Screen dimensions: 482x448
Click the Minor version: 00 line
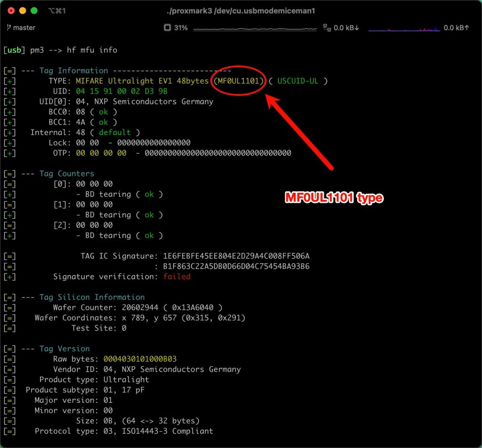coord(73,410)
